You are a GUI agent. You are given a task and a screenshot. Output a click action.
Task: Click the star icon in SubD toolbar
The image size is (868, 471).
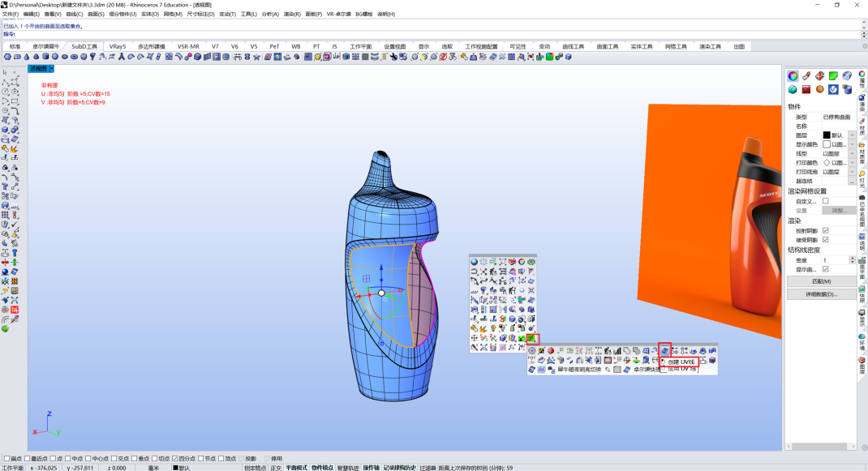(x=256, y=57)
